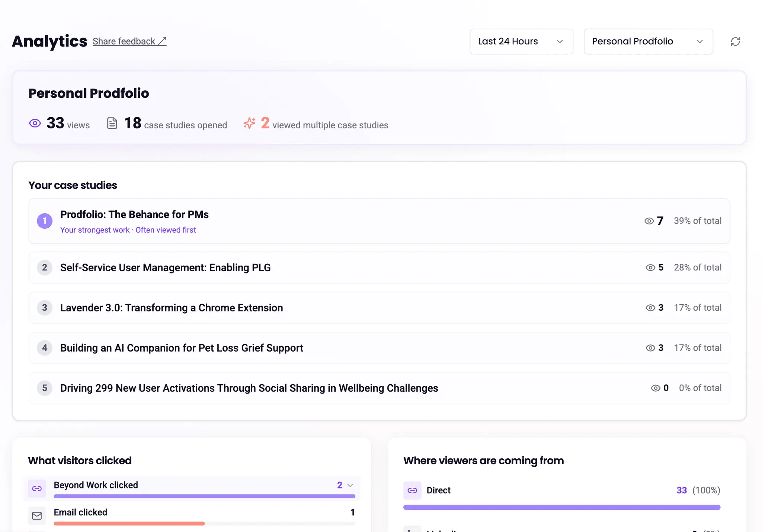
Task: Open Prodfolio: The Behance for PMs case study
Action: (x=134, y=215)
